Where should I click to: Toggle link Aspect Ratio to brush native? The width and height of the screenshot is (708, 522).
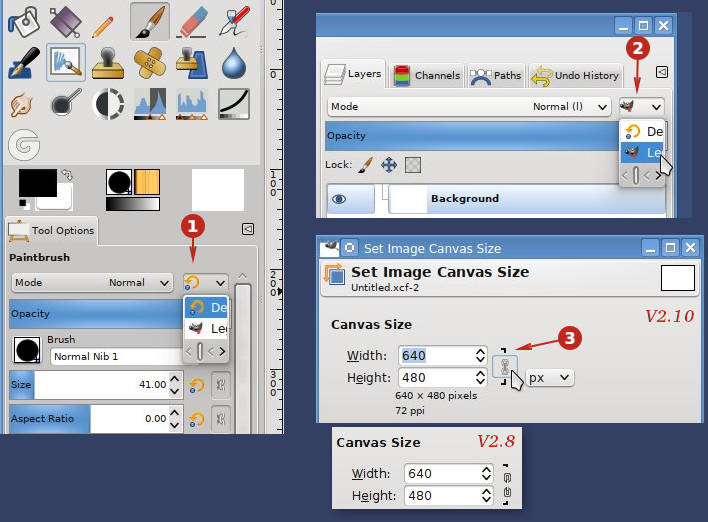pos(221,419)
